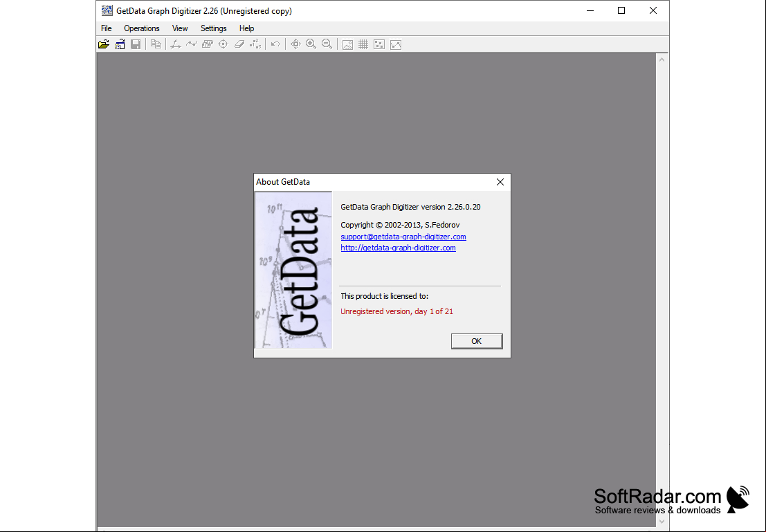Click the vertical scrollbar up arrow
Viewport: 766px width, 532px height.
click(662, 59)
